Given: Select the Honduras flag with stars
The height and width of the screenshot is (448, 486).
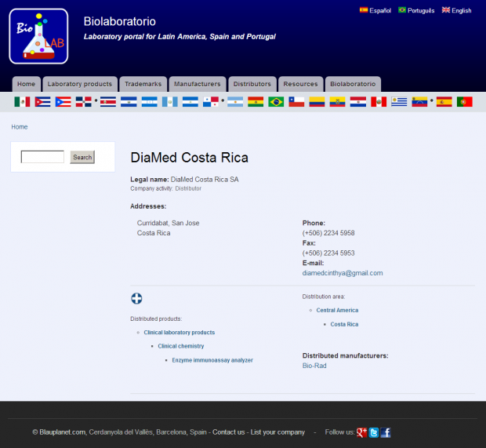Looking at the screenshot, I should pyautogui.click(x=150, y=102).
